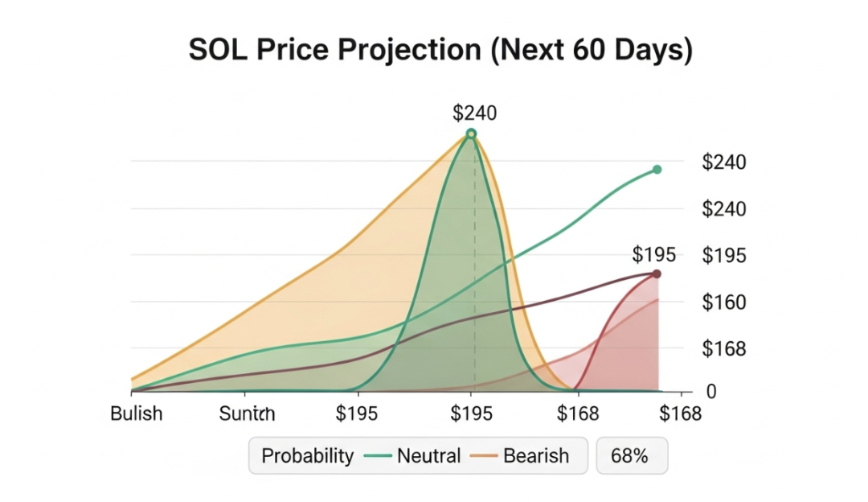
Task: Click the $160 y-axis label
Action: (x=724, y=302)
